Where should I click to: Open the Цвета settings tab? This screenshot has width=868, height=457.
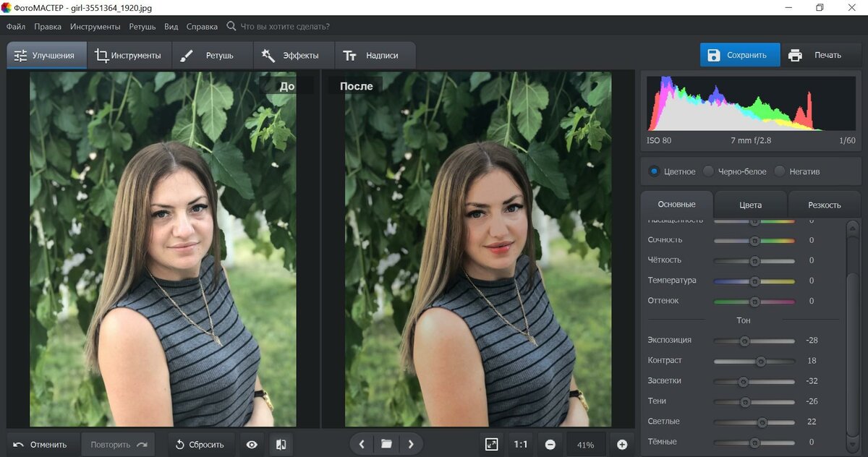tap(750, 205)
